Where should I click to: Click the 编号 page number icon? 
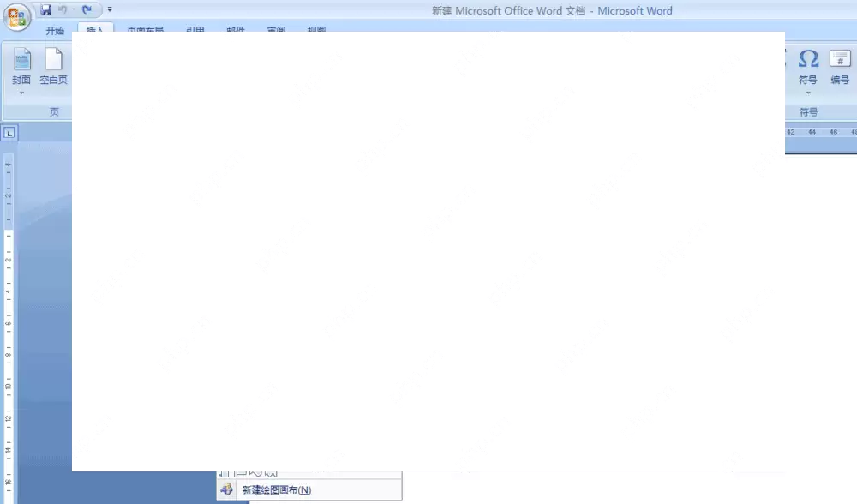(840, 60)
